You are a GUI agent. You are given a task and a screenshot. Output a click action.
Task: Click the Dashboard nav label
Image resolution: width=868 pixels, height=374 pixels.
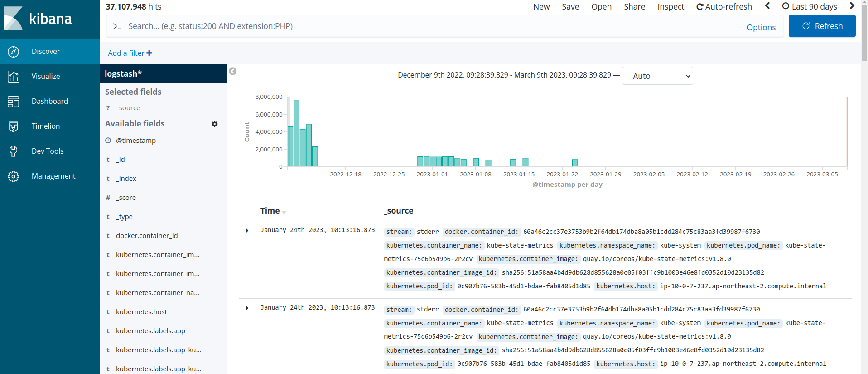point(50,101)
